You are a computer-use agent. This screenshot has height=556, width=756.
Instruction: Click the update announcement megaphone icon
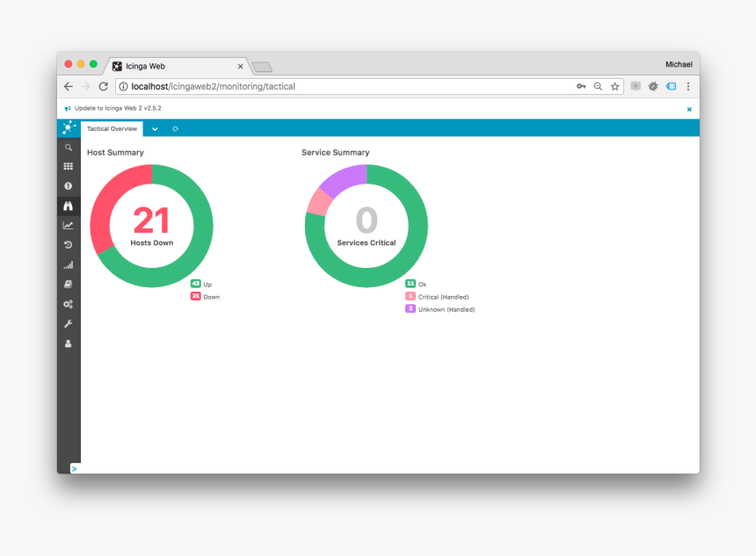coord(68,108)
